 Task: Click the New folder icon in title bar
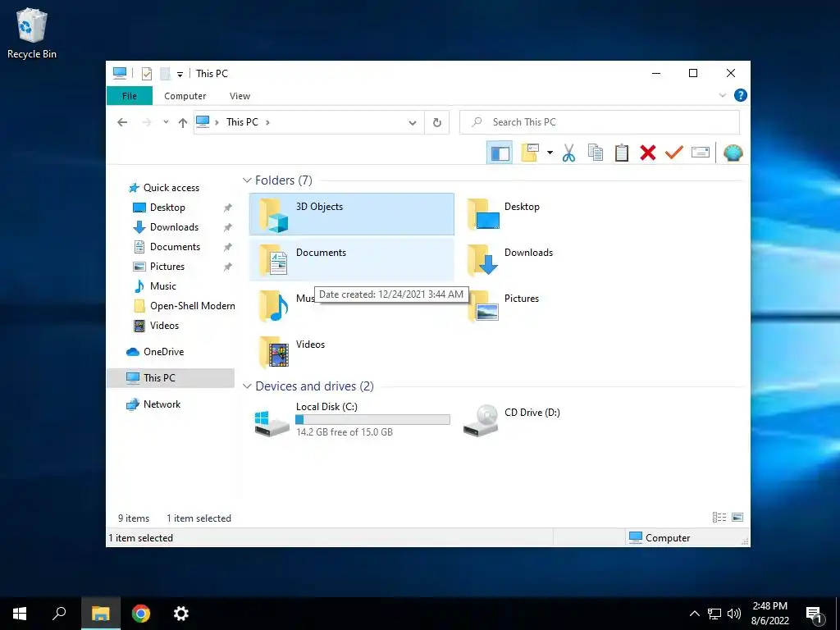pyautogui.click(x=165, y=73)
